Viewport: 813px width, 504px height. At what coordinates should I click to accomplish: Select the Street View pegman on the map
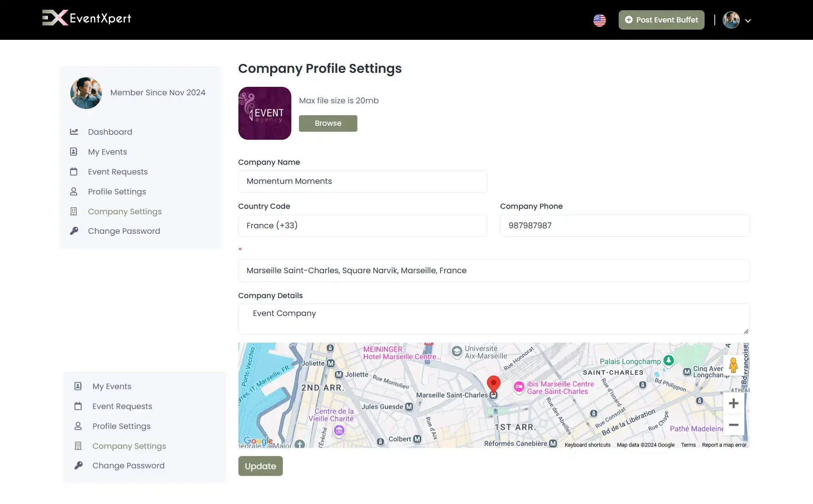click(734, 365)
